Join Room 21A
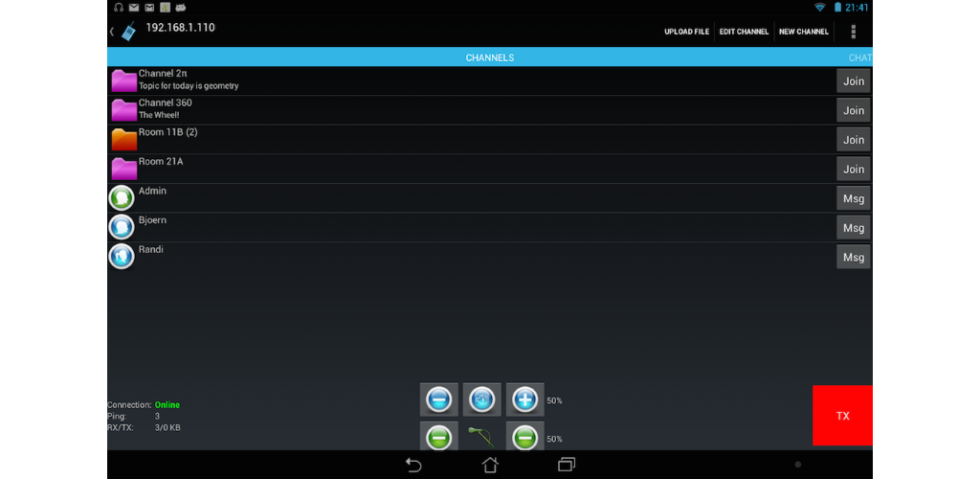This screenshot has width=980, height=479. tap(854, 169)
